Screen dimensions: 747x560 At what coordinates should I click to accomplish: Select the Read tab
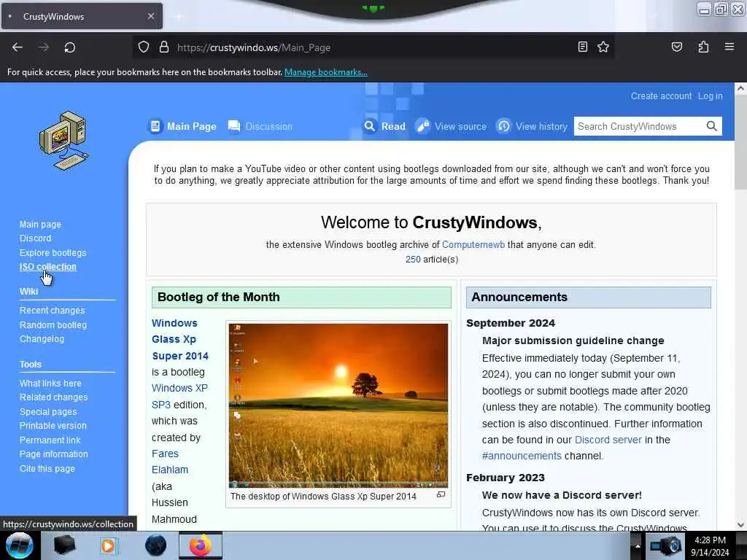(x=384, y=126)
